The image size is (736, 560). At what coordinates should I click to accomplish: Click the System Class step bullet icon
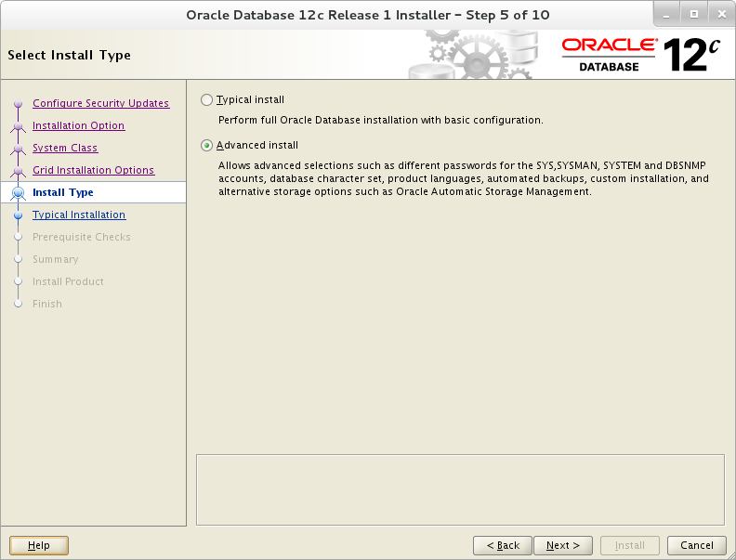[x=19, y=149]
